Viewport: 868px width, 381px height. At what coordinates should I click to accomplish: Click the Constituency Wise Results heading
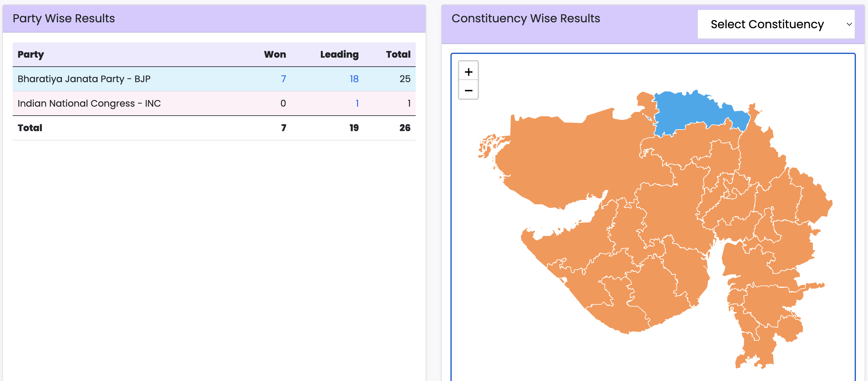[x=526, y=18]
